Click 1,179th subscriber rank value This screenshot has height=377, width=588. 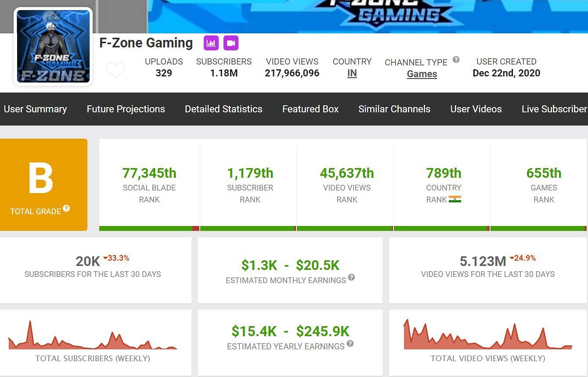coord(250,173)
